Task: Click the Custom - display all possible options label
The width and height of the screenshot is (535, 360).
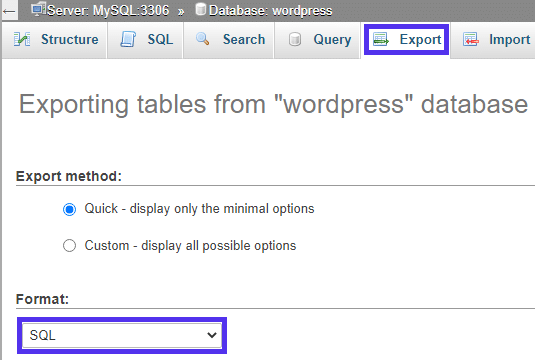Action: [x=190, y=246]
